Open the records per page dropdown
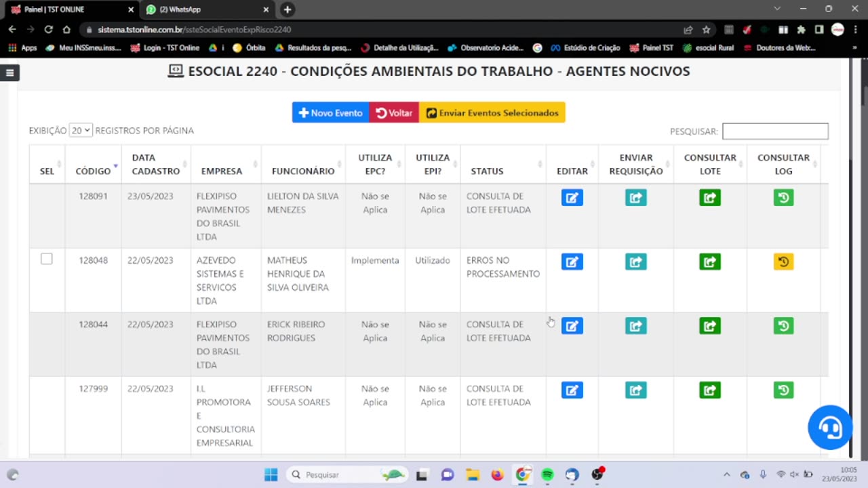The width and height of the screenshot is (868, 488). 80,130
